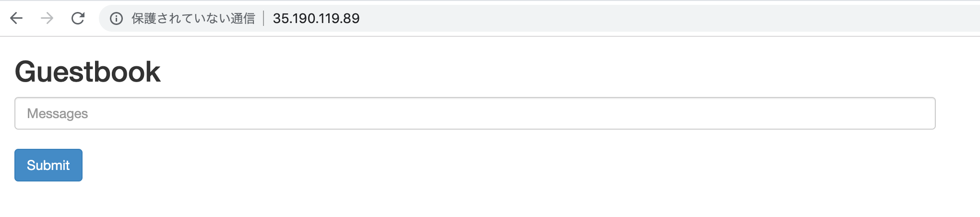Image resolution: width=980 pixels, height=217 pixels.
Task: Show connection details via info icon
Action: [116, 19]
